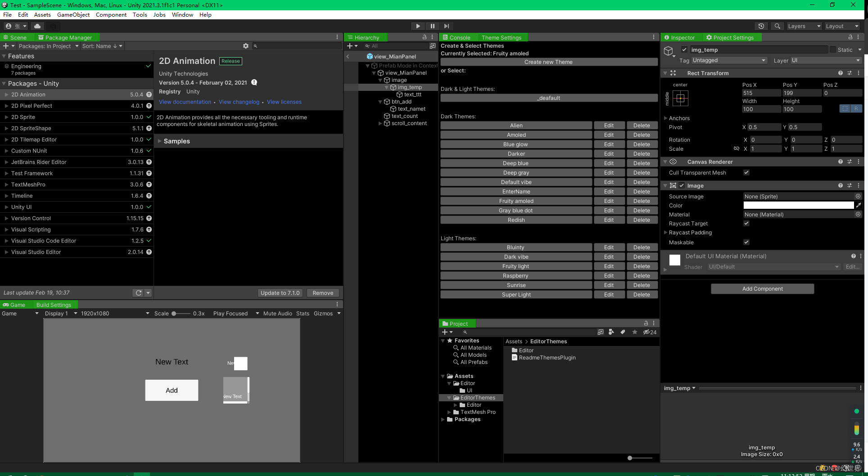Toggle Image component enabled checkbox

pyautogui.click(x=682, y=185)
